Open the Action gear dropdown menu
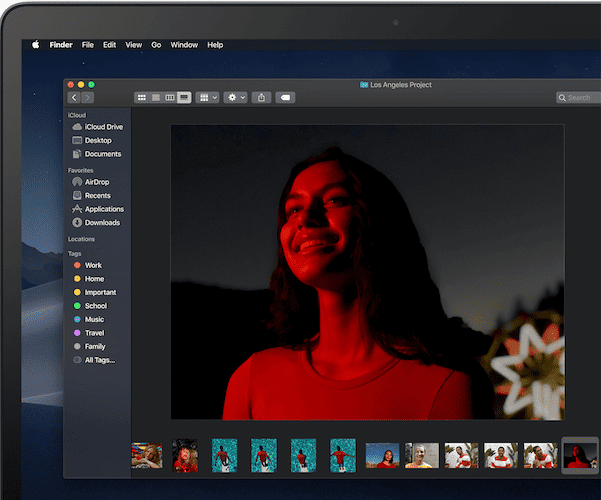 [x=235, y=97]
